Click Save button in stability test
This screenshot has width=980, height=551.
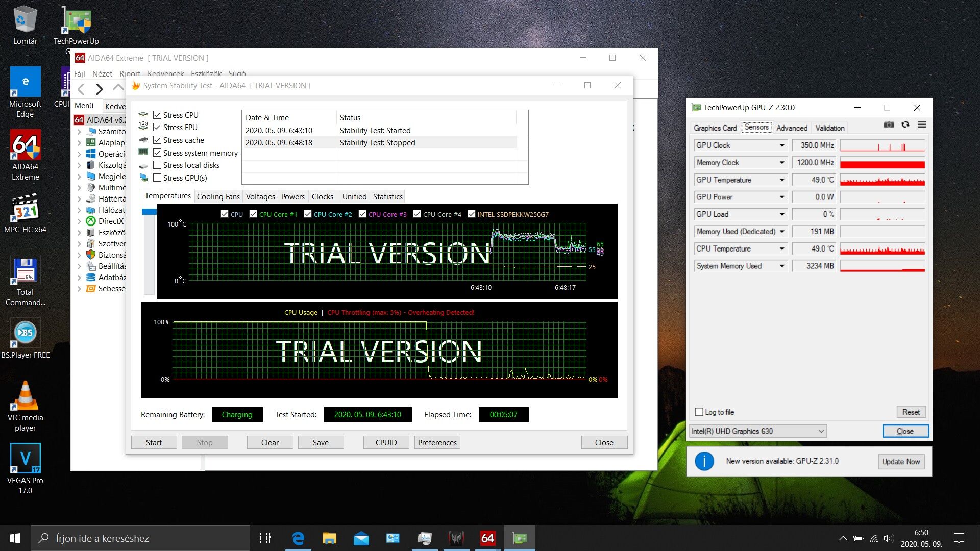coord(321,442)
